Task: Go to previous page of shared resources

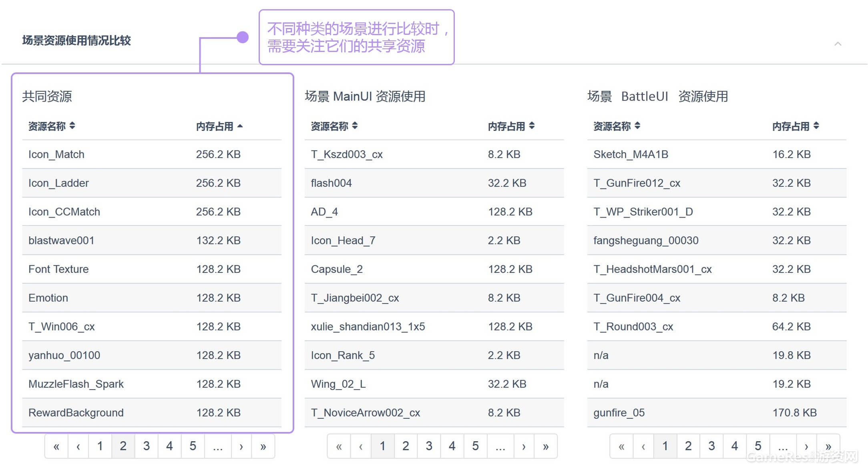Action: [x=78, y=446]
